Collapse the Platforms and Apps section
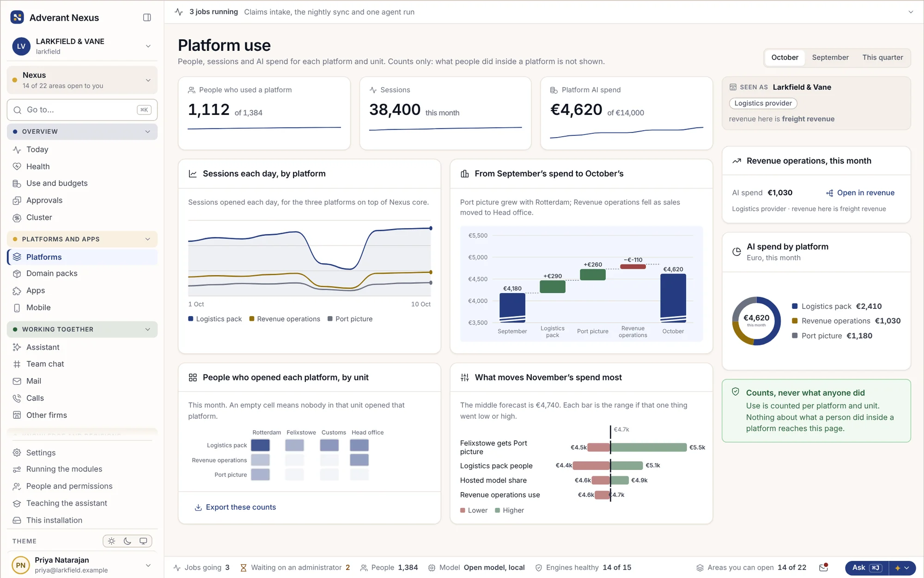Screen dimensions: 924x578 click(82, 239)
